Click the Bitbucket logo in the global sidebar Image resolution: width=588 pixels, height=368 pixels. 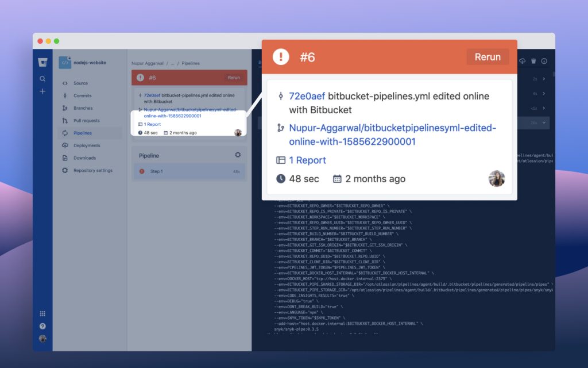point(42,62)
